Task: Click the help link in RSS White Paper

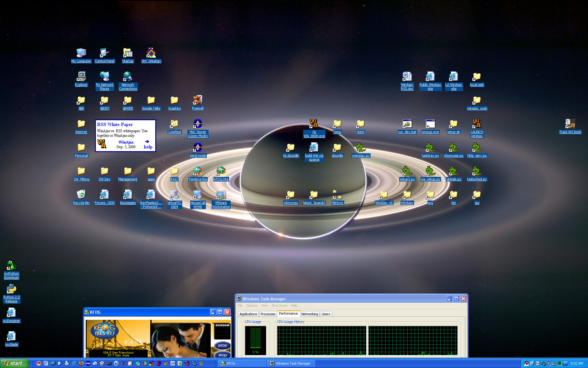Action: [x=148, y=147]
